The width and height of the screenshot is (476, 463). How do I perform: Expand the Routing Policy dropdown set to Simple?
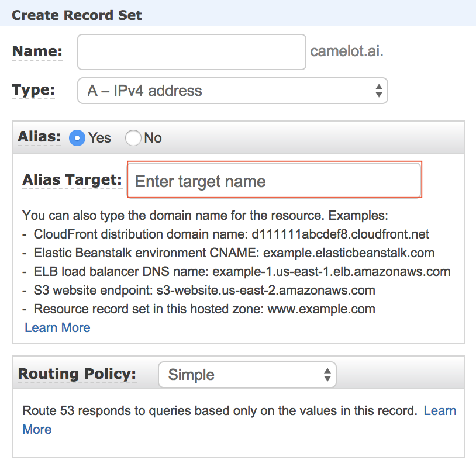coord(247,375)
